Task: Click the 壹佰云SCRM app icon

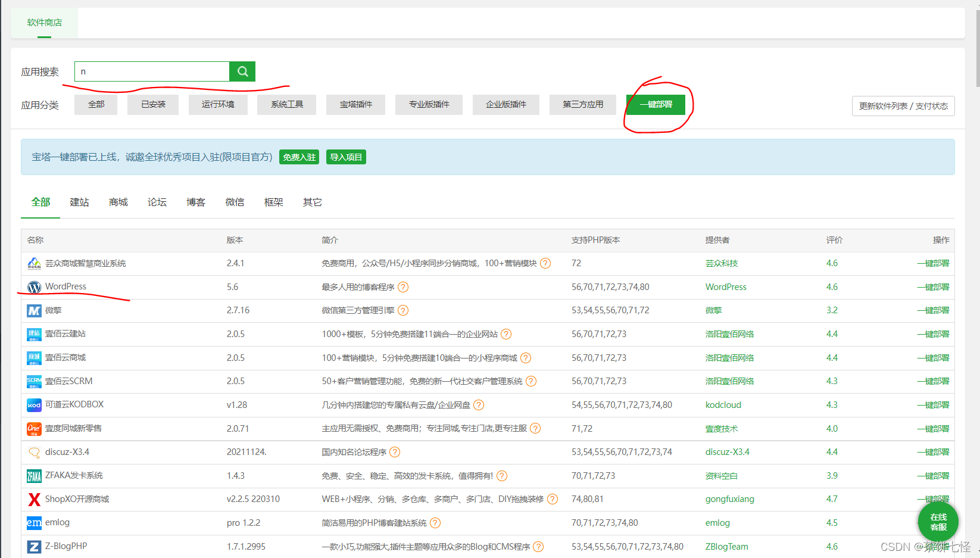Action: click(x=34, y=381)
